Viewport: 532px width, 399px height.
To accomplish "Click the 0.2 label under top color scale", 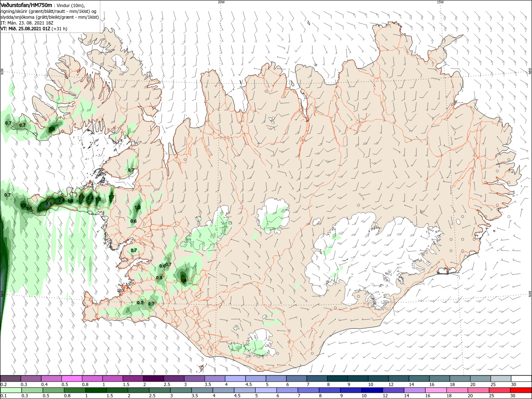I will pos(4,384).
